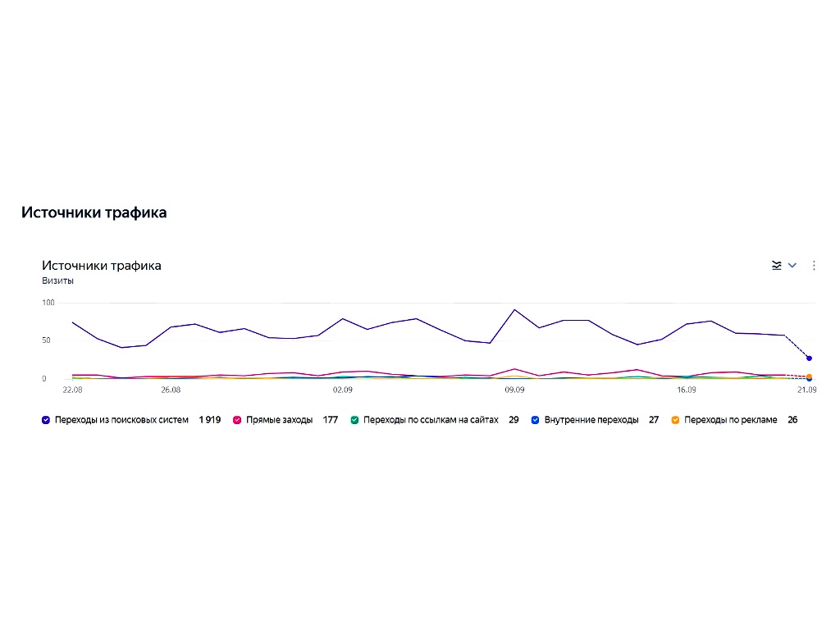The image size is (840, 630).
Task: Click the 'Переходы из поисковых систем' legend label
Action: [x=121, y=420]
